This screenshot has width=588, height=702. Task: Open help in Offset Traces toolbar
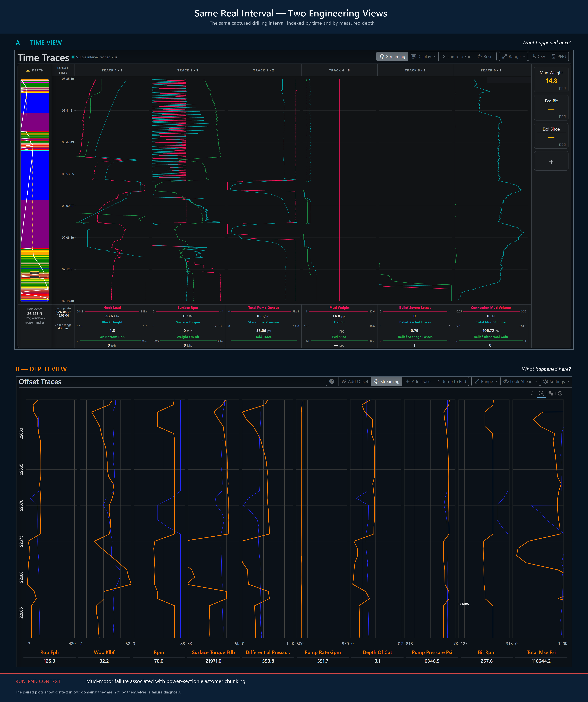332,381
